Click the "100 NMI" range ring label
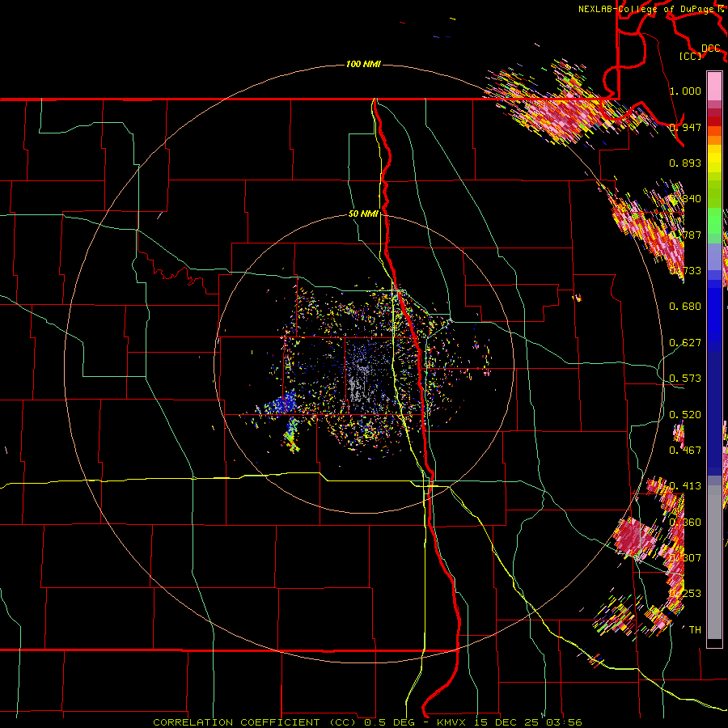Viewport: 728px width, 728px height. pyautogui.click(x=363, y=64)
